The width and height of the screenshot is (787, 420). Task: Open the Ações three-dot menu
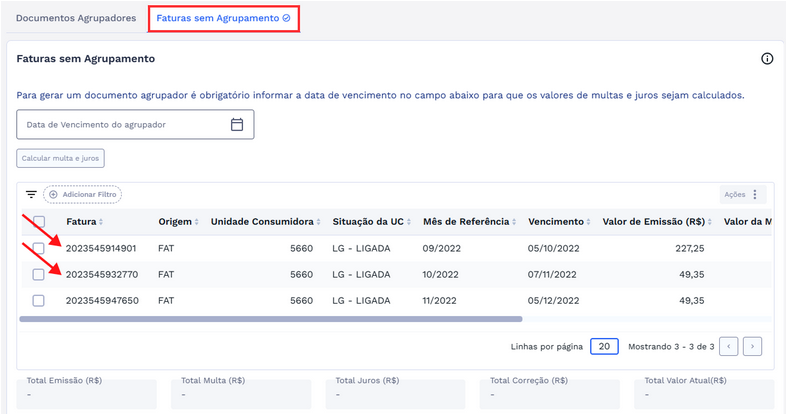pos(755,195)
